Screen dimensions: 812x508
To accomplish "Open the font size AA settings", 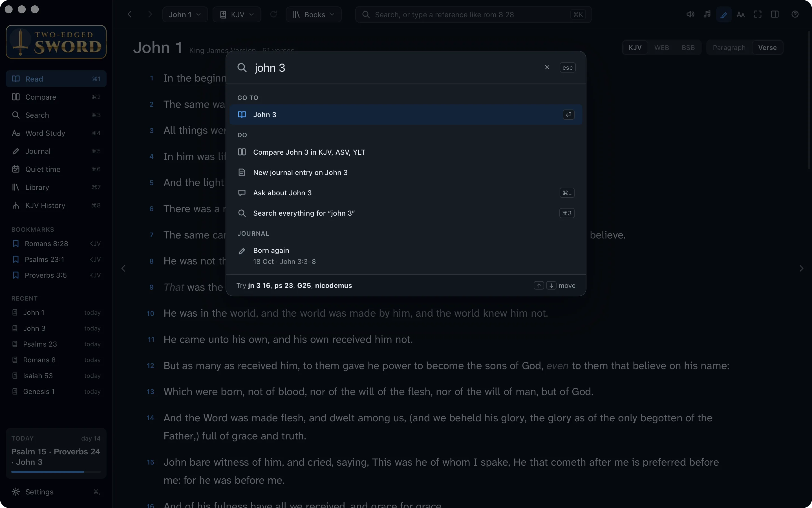I will pyautogui.click(x=741, y=14).
